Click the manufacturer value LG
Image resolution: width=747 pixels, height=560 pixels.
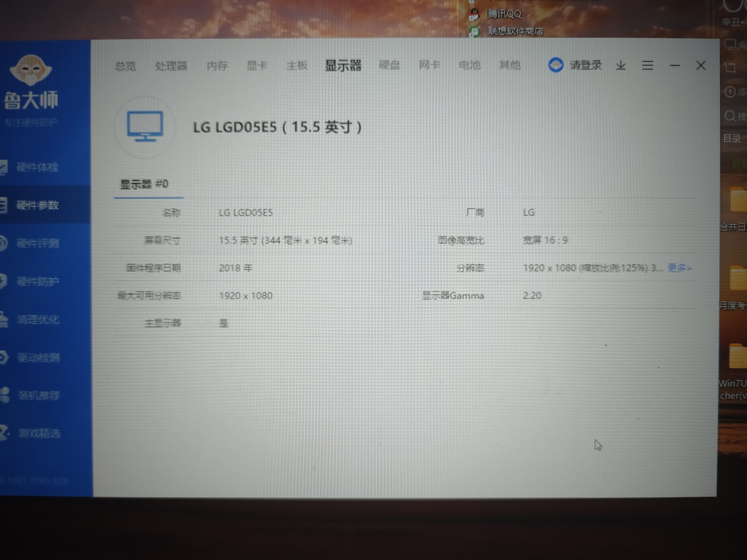tap(529, 212)
